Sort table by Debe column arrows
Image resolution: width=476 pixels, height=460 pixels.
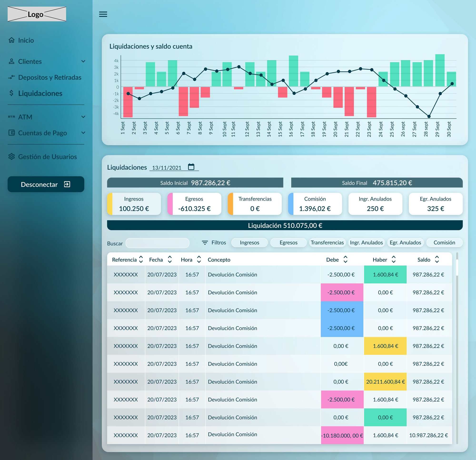click(x=345, y=259)
